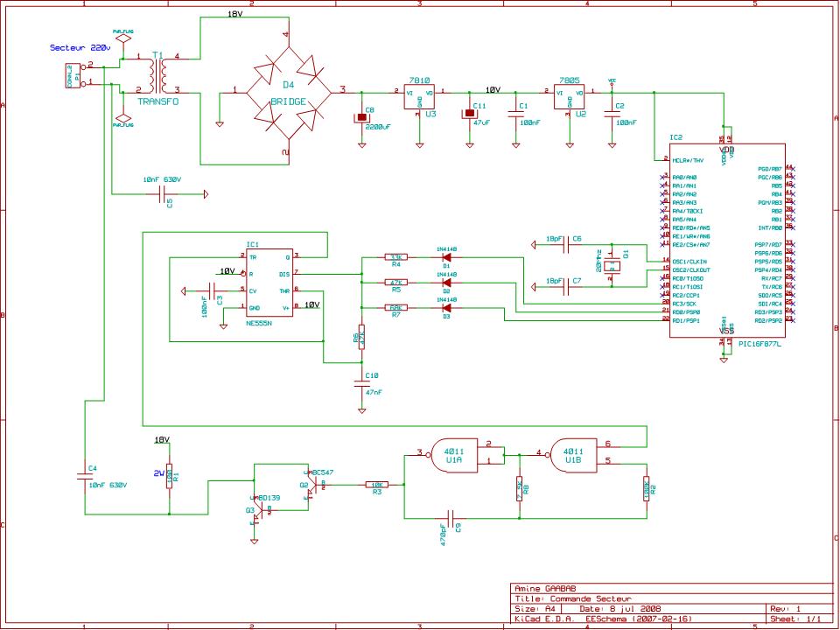This screenshot has height=630, width=840.
Task: Select the "OSC1/CLKIN" pin label
Action: click(689, 262)
